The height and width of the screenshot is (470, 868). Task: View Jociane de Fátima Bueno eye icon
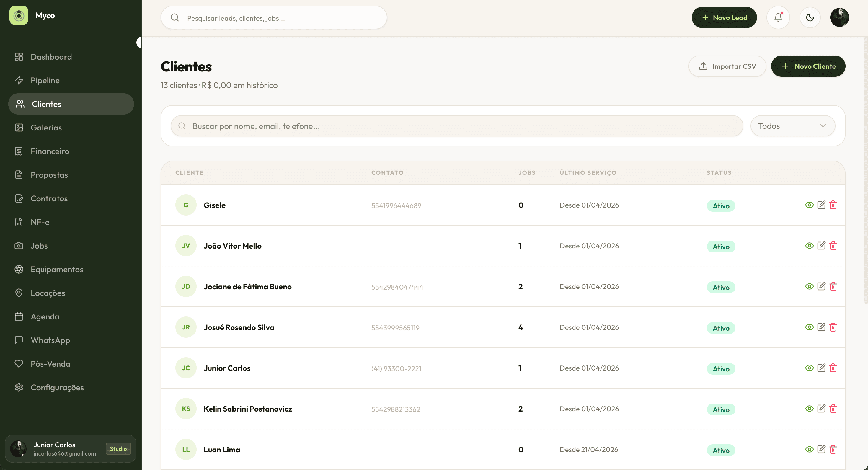(x=809, y=286)
